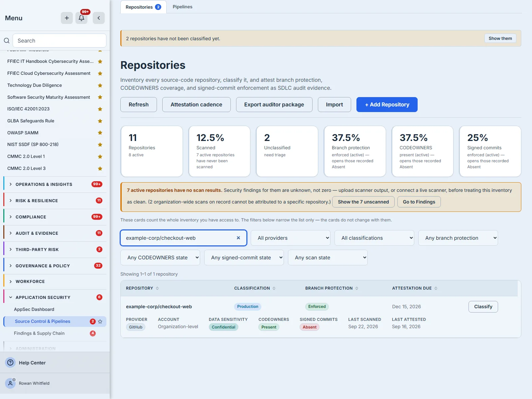Click the Classify button for checkout-web
532x399 pixels.
coord(483,307)
